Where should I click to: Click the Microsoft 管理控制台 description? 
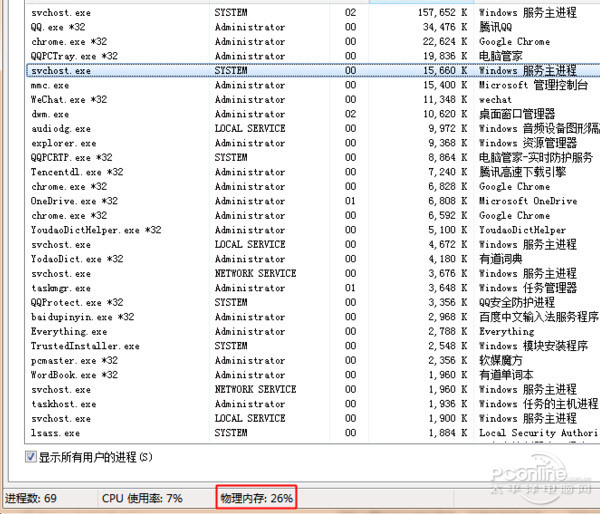tap(533, 85)
